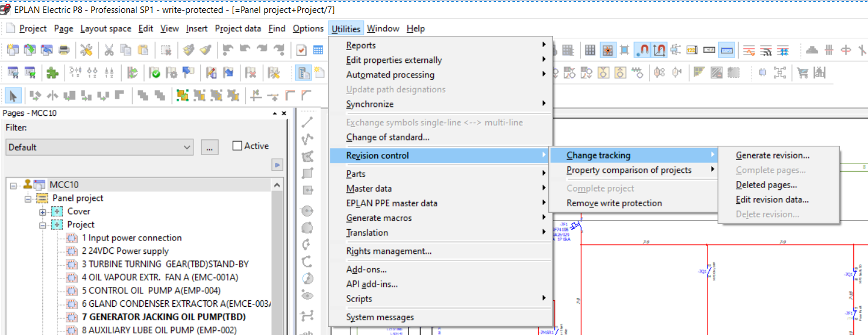Screen dimensions: 868x335
Task: Open the Project data menu
Action: tap(238, 28)
